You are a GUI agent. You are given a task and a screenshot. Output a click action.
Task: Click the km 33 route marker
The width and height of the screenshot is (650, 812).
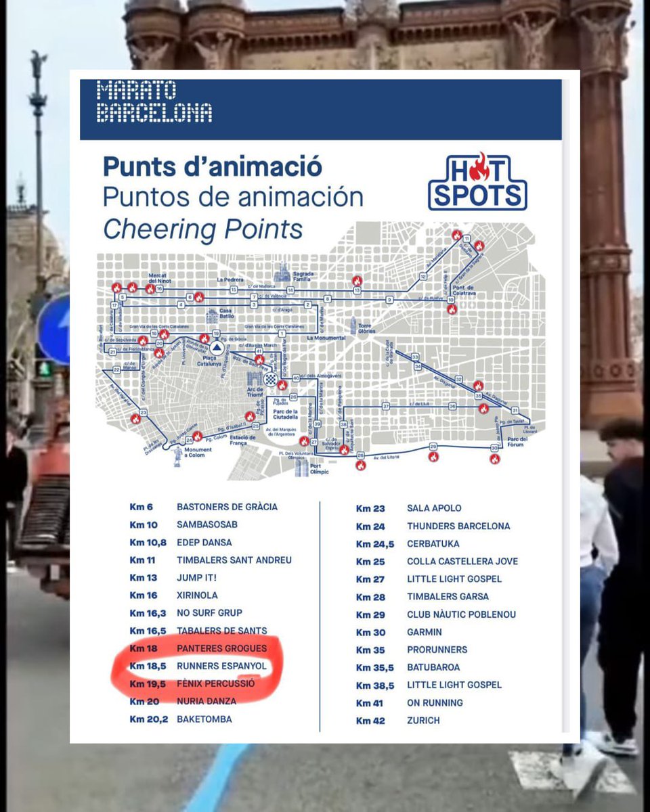coord(415,357)
